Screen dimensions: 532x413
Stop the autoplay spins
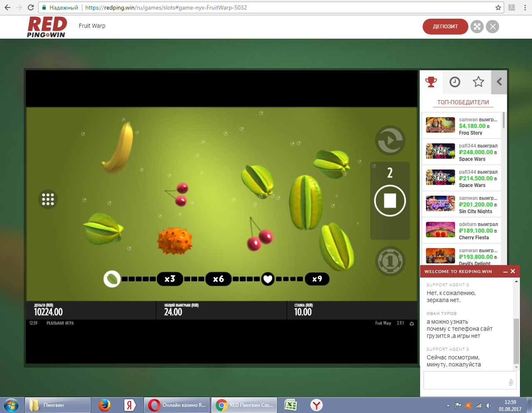(390, 201)
